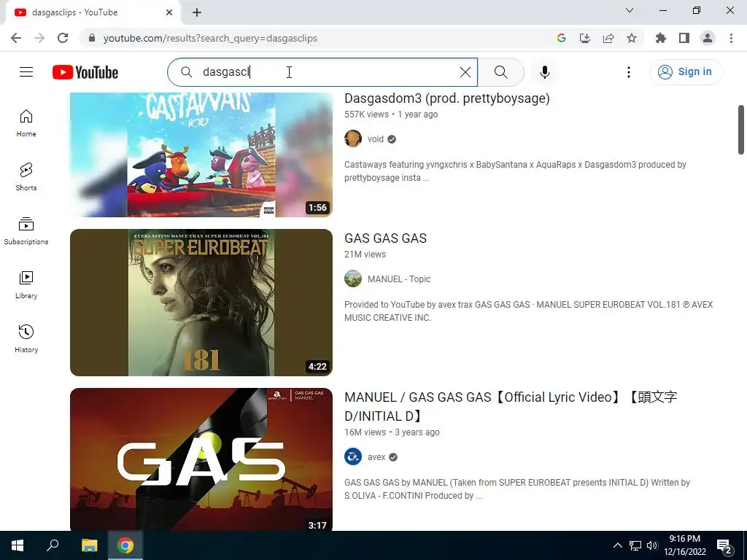Open the notification center
Viewport: 747px width, 560px height.
[724, 545]
